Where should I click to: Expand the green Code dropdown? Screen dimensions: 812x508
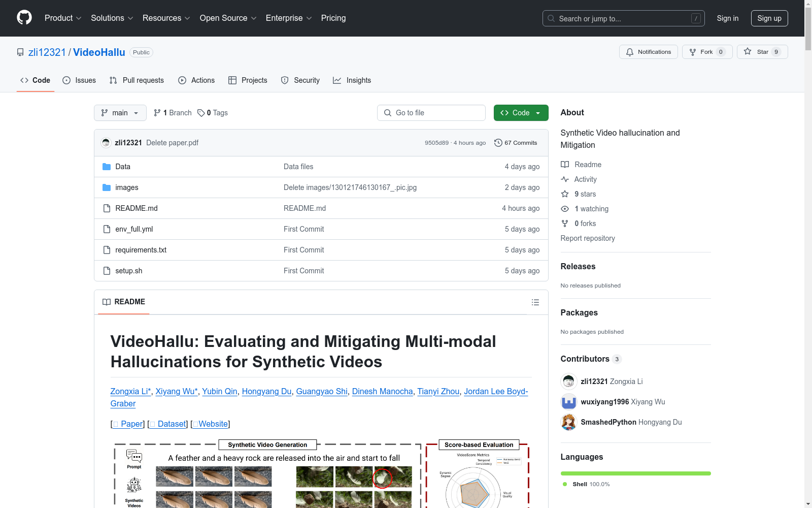521,113
